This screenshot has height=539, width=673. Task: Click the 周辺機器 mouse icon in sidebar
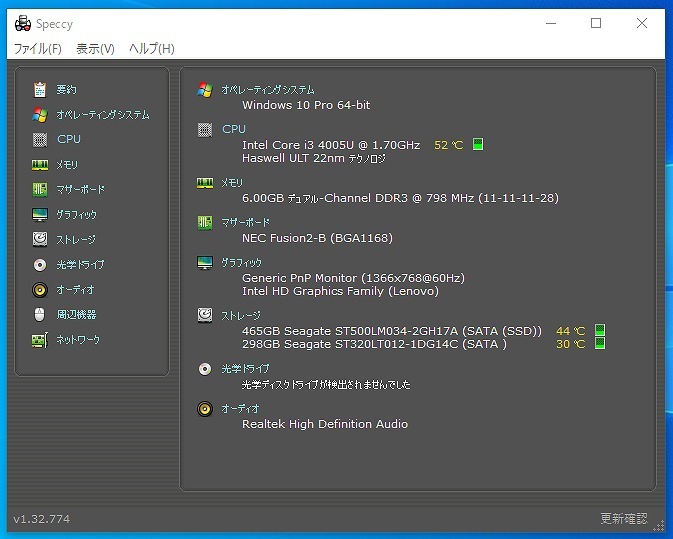[x=39, y=315]
